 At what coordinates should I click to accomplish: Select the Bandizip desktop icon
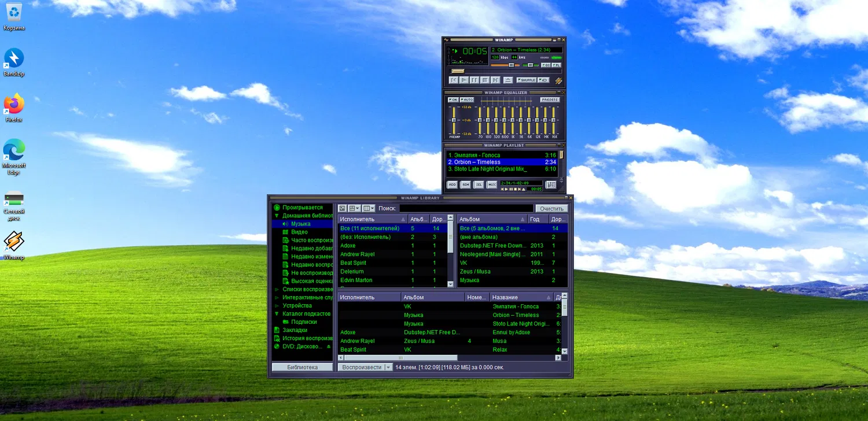[x=14, y=62]
